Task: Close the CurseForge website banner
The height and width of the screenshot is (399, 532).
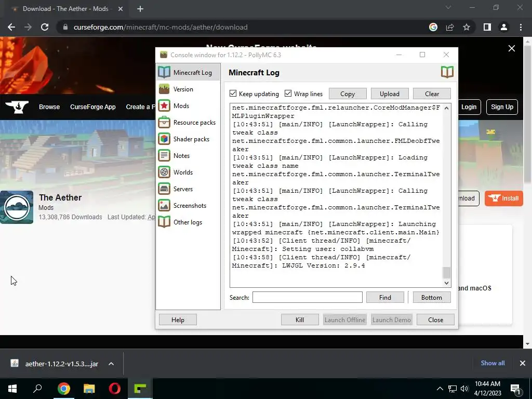Action: pyautogui.click(x=512, y=48)
